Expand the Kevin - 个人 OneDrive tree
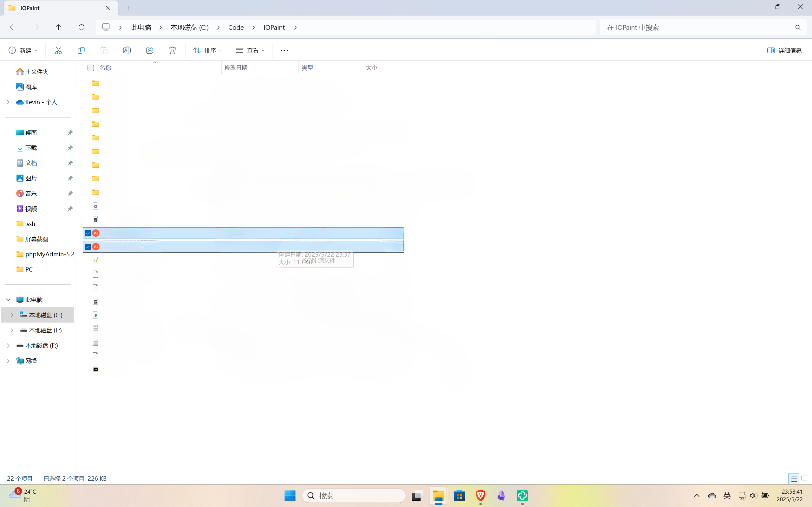Viewport: 812px width, 507px height. [x=8, y=102]
